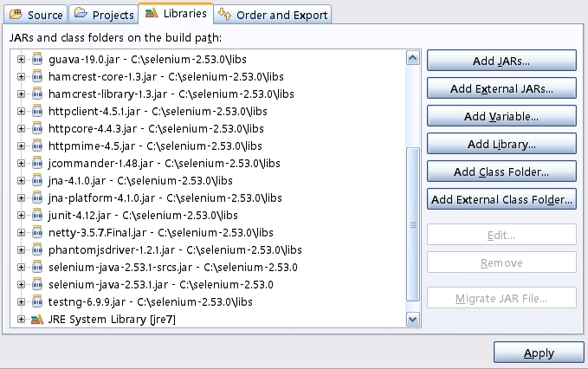Expand the phantomjsdriver-1.2.1.jar node
This screenshot has height=369, width=588.
[x=21, y=249]
